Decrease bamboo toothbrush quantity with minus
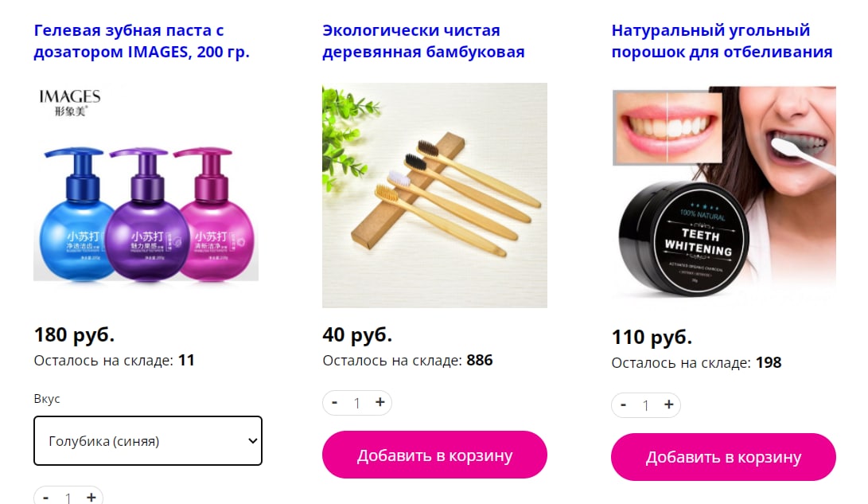The height and width of the screenshot is (504, 868). pos(334,403)
